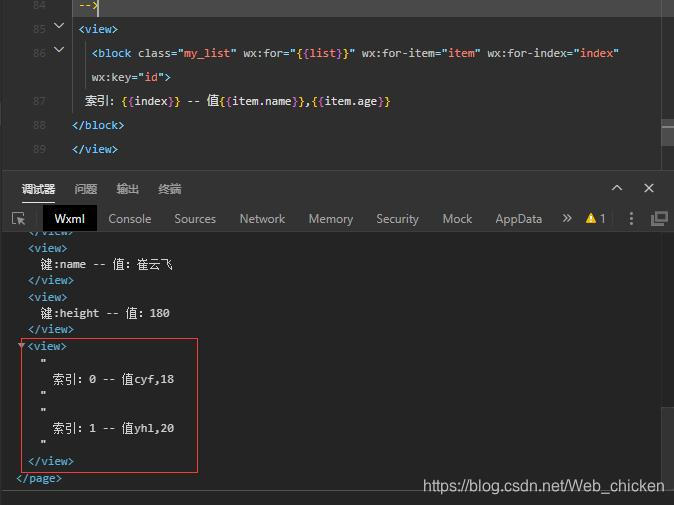Select the '索引: 0 -- 值cyf,18' text
Screen dimensions: 674x505
(x=113, y=379)
